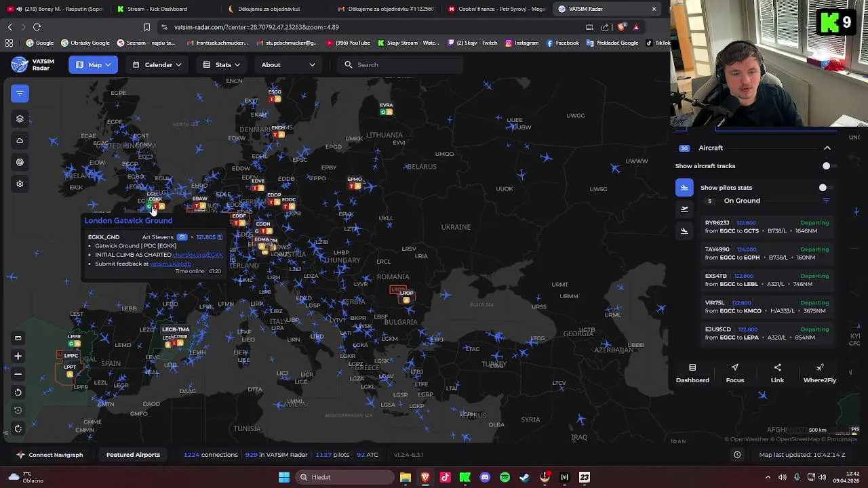Select flight TAY4990 in list
Screen dimensions: 868x488
(766, 253)
